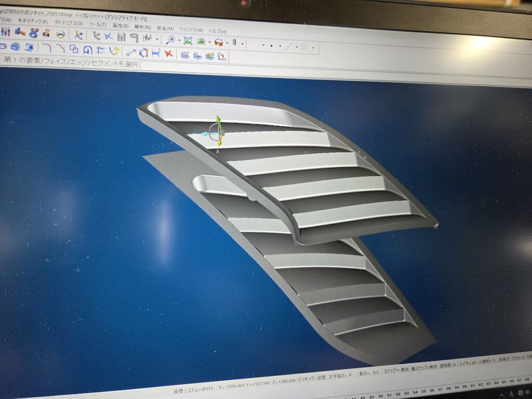The image size is (532, 399).
Task: Select the blue solid box icon
Action: [x=15, y=47]
